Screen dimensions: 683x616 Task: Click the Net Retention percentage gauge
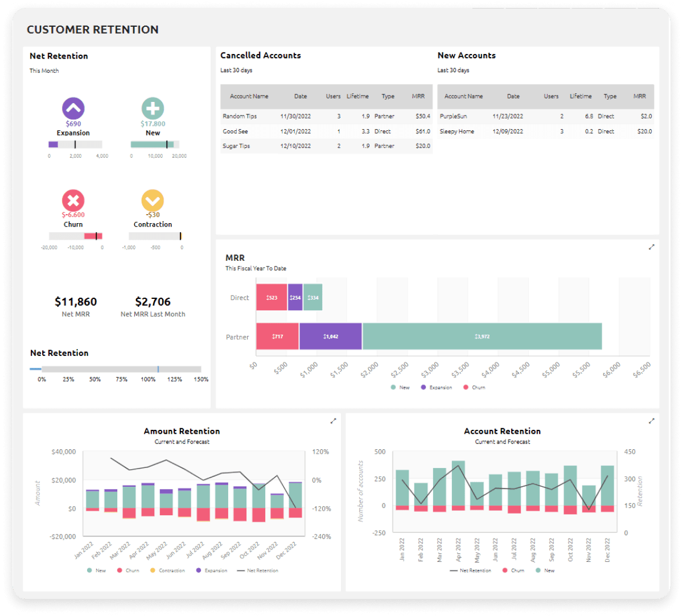click(116, 369)
